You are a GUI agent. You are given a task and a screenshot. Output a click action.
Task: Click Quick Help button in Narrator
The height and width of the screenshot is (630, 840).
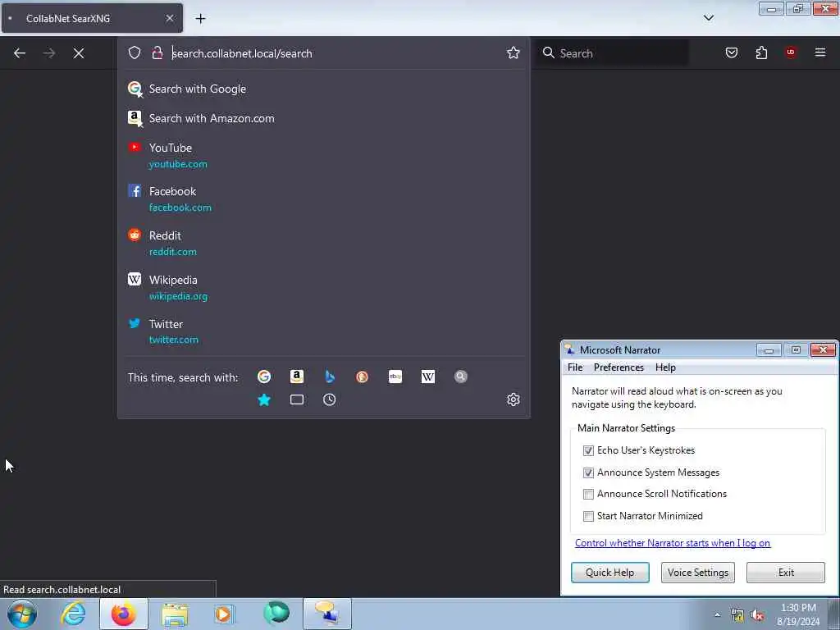609,572
